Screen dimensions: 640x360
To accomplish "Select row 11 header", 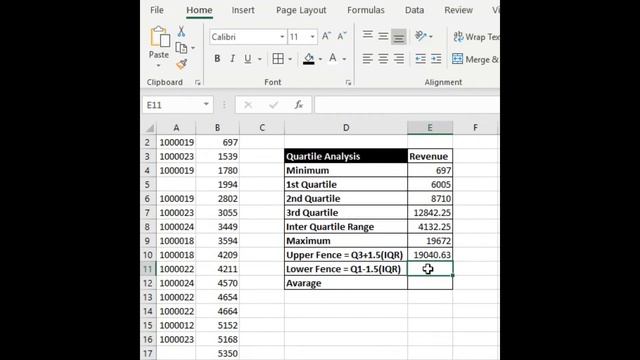I will click(148, 269).
